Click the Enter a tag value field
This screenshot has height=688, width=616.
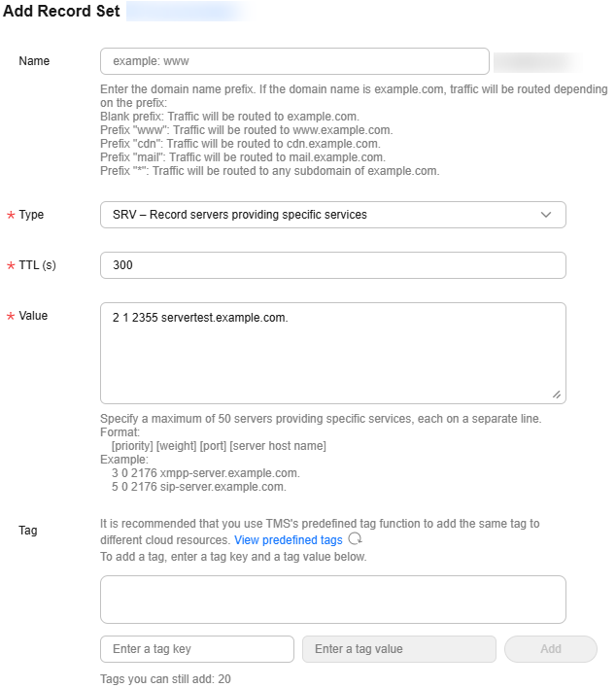coord(398,649)
